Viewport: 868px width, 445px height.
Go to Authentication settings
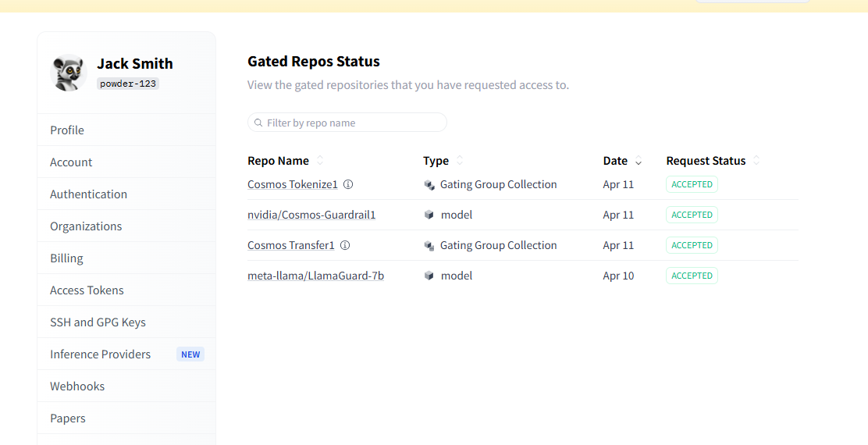126,194
